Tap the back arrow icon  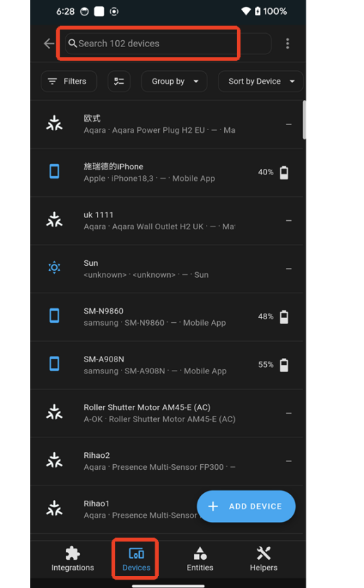click(x=49, y=44)
